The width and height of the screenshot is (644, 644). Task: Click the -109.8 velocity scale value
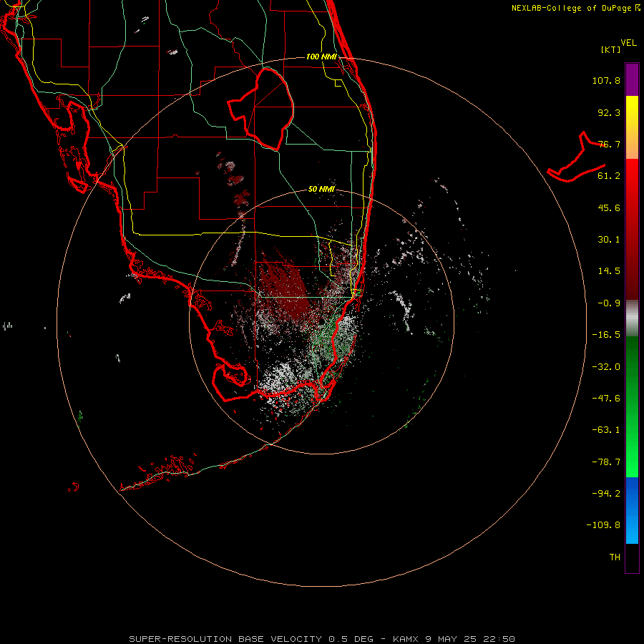pos(603,525)
